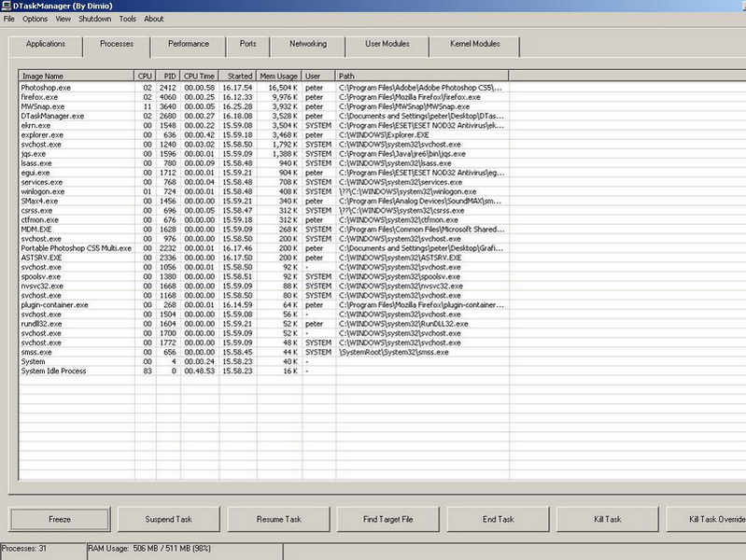Open the View menu
746x560 pixels.
(63, 19)
